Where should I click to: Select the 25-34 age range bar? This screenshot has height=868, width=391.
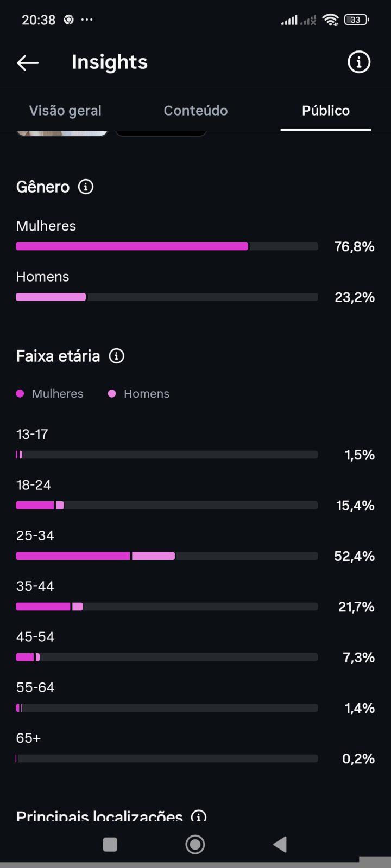[x=167, y=556]
